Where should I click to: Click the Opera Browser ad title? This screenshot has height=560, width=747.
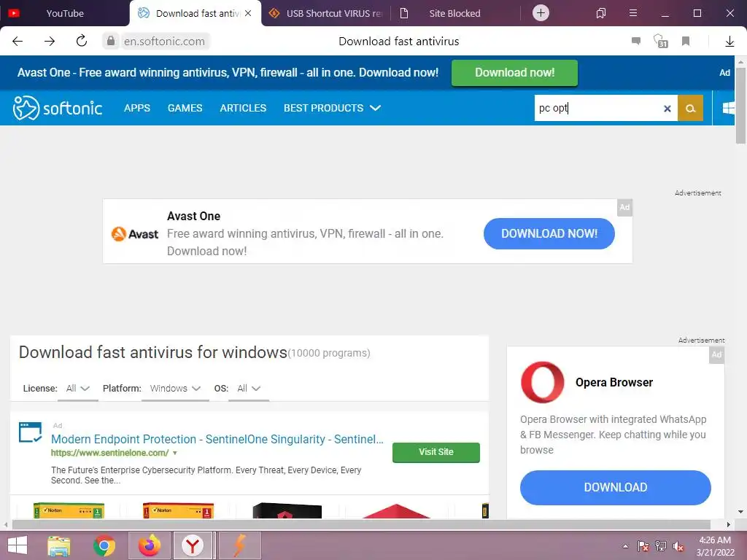(614, 382)
